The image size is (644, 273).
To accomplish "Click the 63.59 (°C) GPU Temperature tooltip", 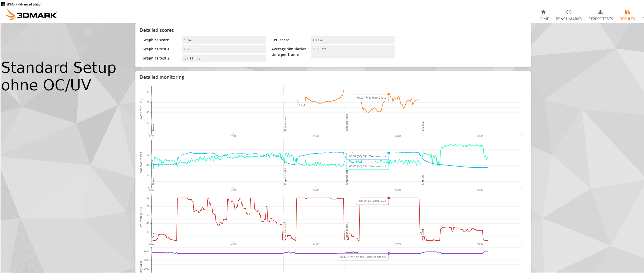I will (367, 156).
